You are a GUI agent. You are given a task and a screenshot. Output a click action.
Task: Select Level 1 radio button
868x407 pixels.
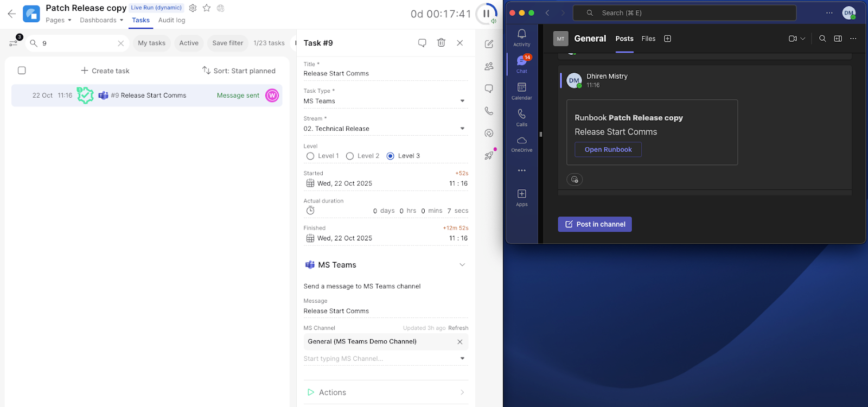(x=310, y=156)
